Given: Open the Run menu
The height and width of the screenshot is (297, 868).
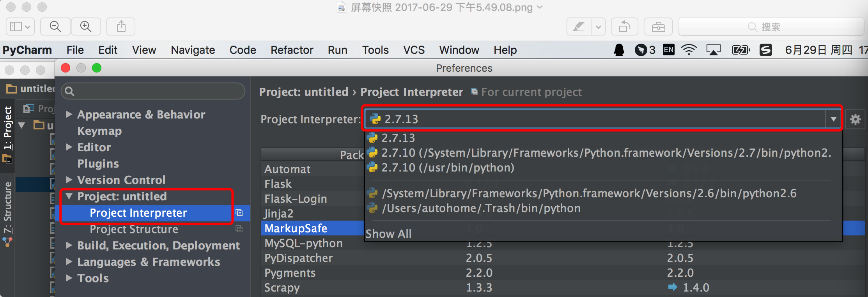Looking at the screenshot, I should (337, 50).
